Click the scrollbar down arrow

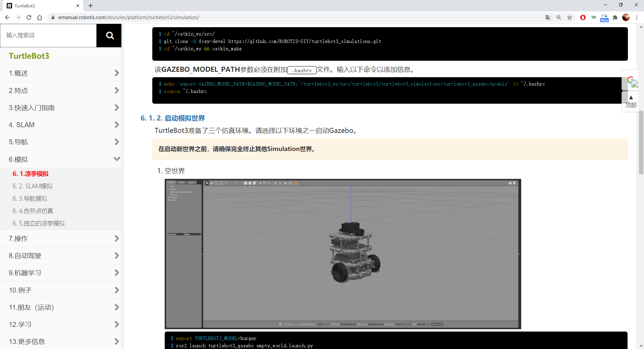(641, 346)
